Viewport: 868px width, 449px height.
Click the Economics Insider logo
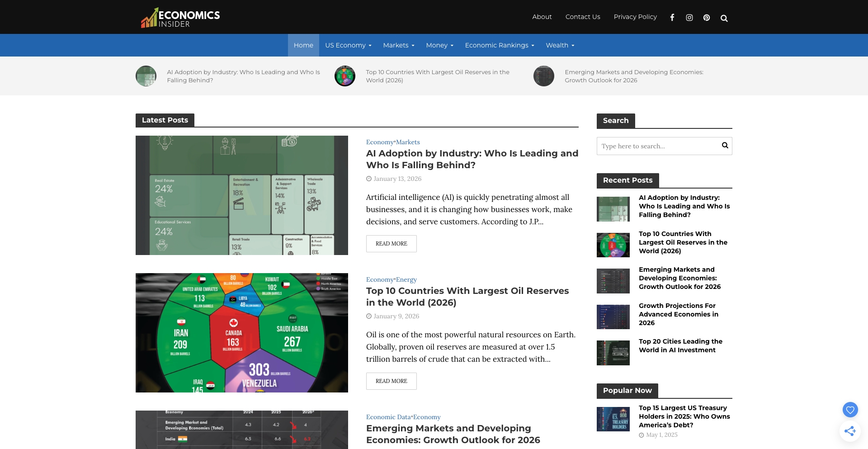[x=179, y=17]
